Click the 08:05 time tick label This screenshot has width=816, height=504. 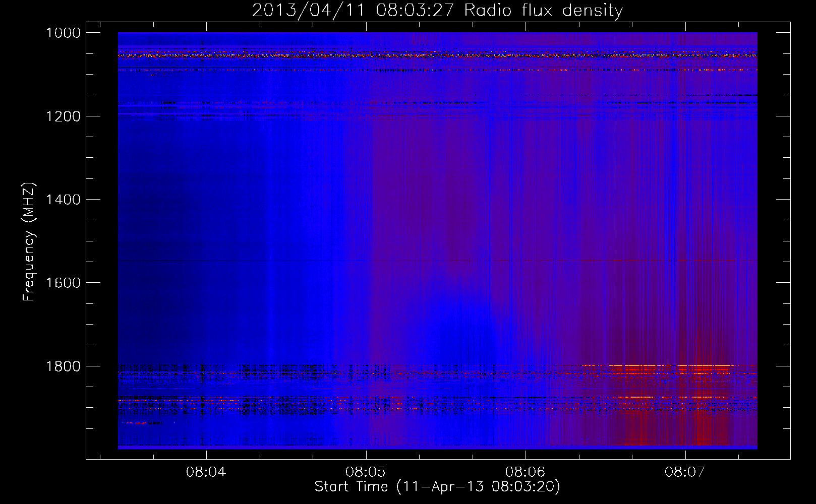click(366, 472)
